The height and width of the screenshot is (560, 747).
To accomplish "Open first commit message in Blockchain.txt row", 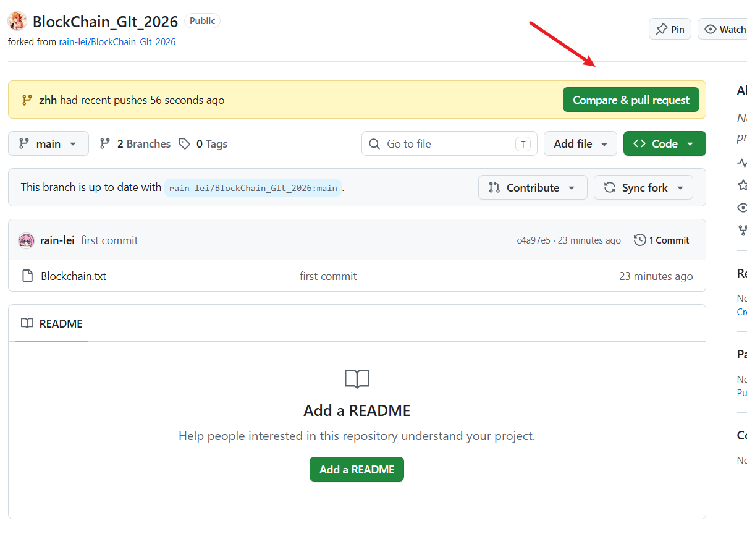I will [x=328, y=276].
